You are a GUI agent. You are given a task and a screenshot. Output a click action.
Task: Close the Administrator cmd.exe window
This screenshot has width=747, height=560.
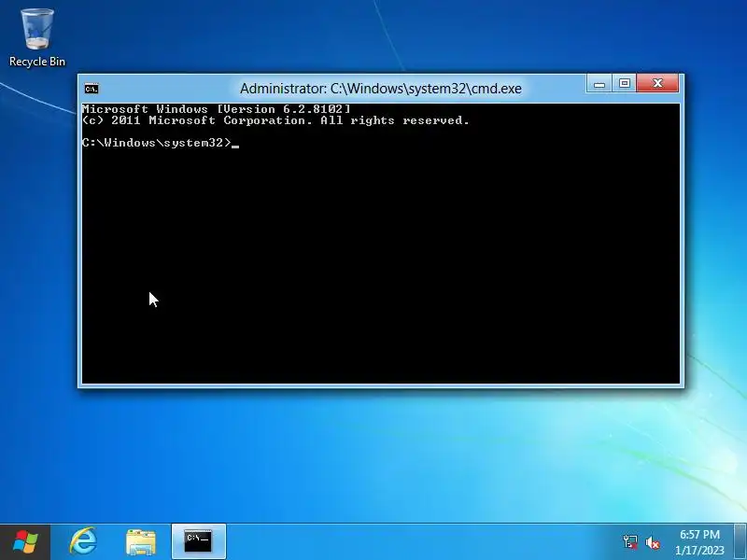coord(658,84)
